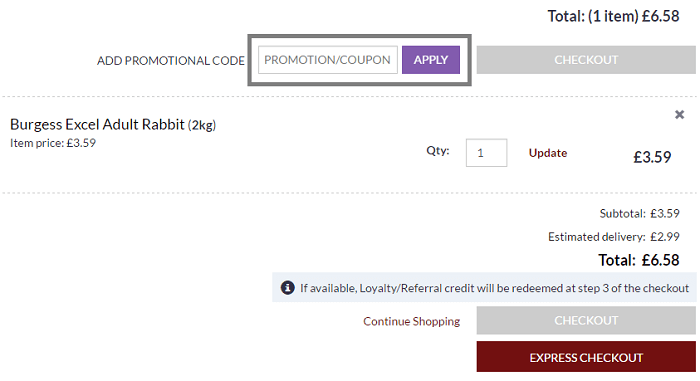Click the Qty label
The width and height of the screenshot is (700, 381).
pyautogui.click(x=438, y=151)
